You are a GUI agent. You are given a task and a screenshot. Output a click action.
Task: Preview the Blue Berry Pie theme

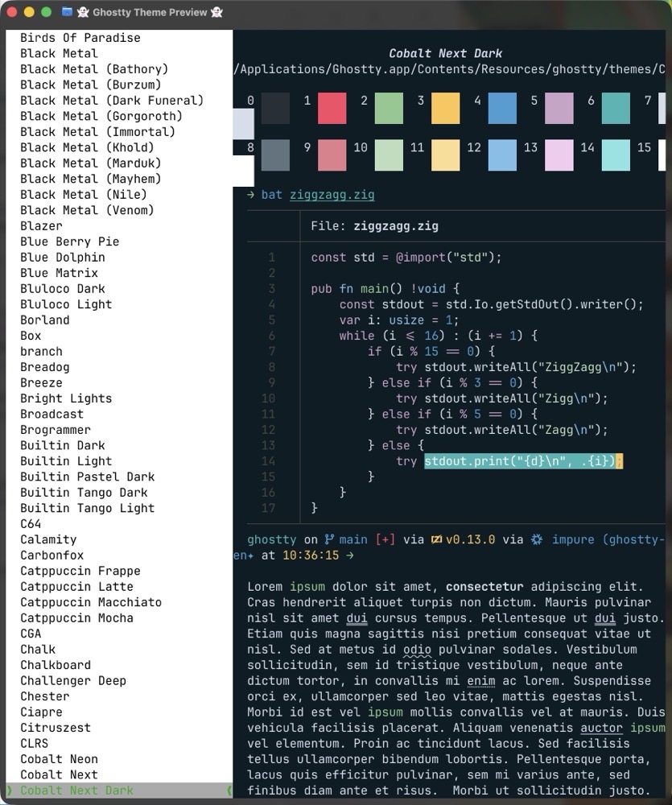pos(69,242)
